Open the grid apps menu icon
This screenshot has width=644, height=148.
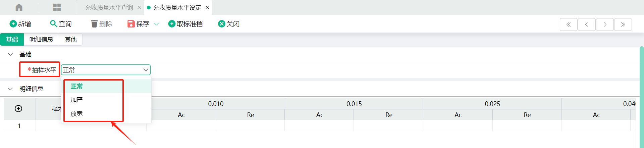(x=57, y=7)
